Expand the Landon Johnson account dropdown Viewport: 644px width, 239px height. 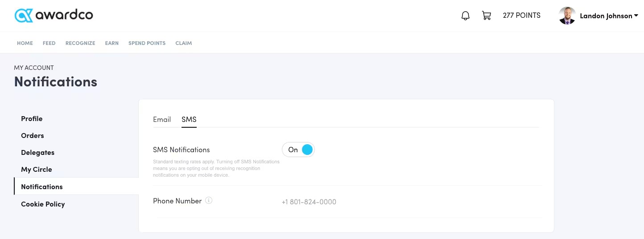tap(636, 16)
